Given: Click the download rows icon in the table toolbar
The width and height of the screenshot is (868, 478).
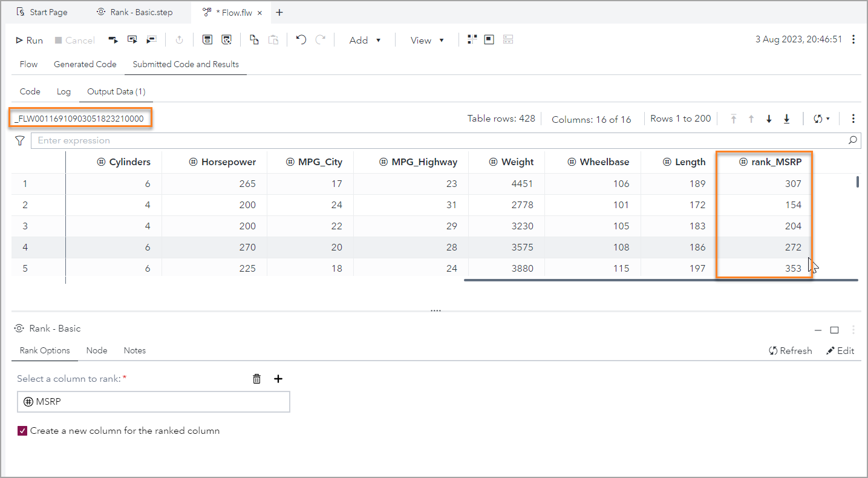Looking at the screenshot, I should pos(769,119).
